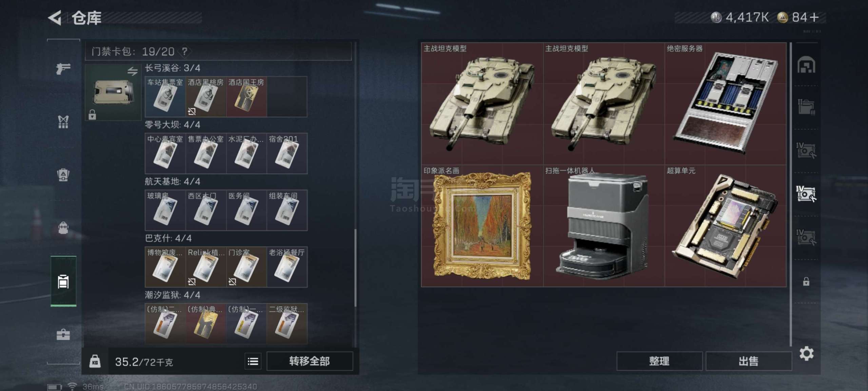Click the plus to add gold currency

tap(814, 17)
